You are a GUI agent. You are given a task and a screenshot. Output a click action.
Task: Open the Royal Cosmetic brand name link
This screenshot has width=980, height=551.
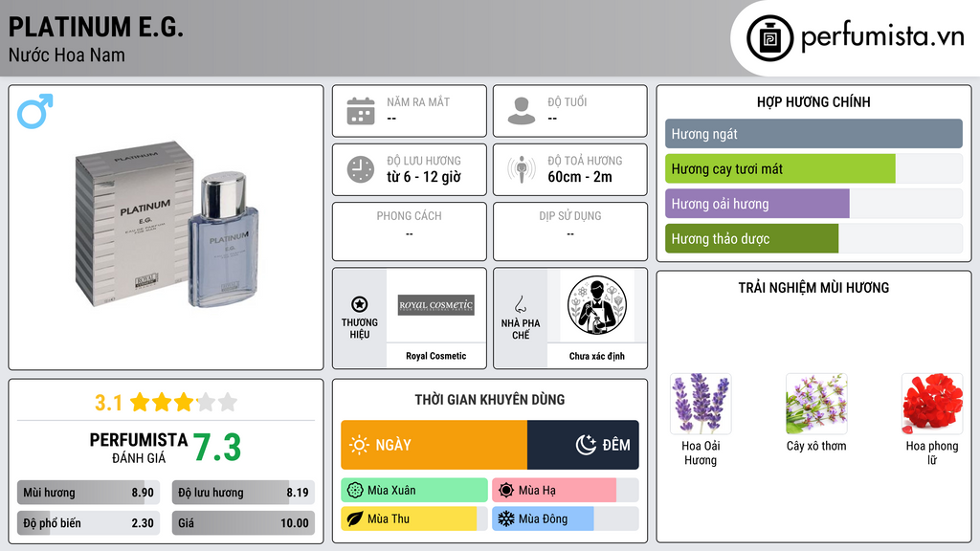click(436, 356)
